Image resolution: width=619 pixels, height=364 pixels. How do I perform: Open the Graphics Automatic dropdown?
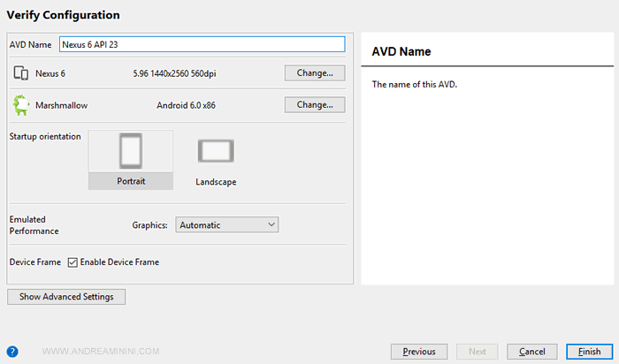click(227, 224)
